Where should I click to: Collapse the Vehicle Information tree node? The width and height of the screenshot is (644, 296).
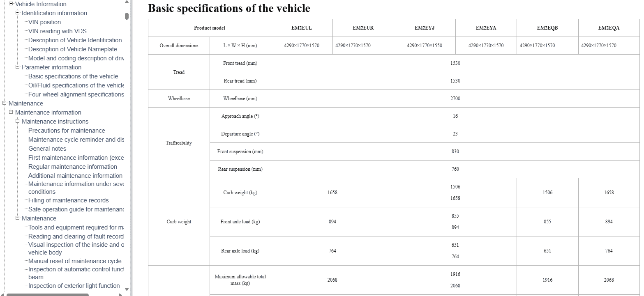pos(11,4)
